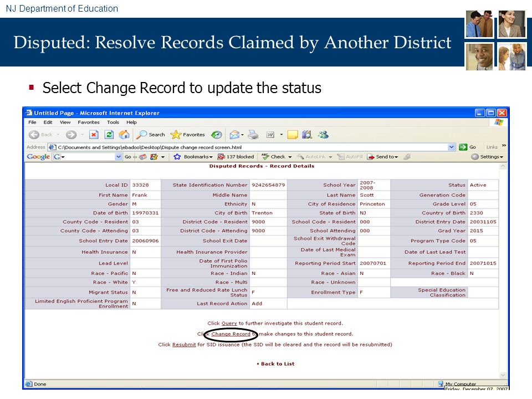Screen dimensions: 532x399
Task: Click spell Check button
Action: [x=273, y=157]
